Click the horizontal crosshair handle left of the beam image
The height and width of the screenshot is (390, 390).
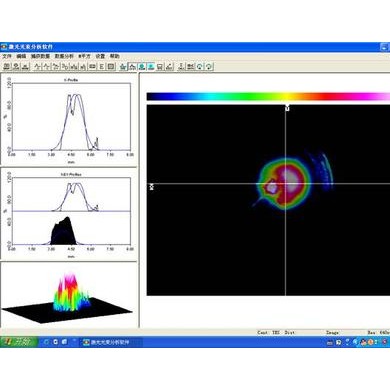tap(152, 187)
